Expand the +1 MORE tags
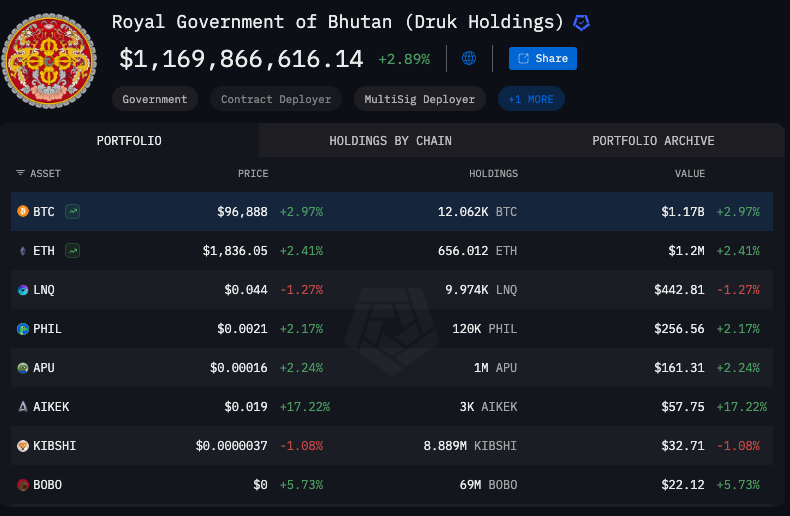This screenshot has width=790, height=516. click(x=532, y=99)
